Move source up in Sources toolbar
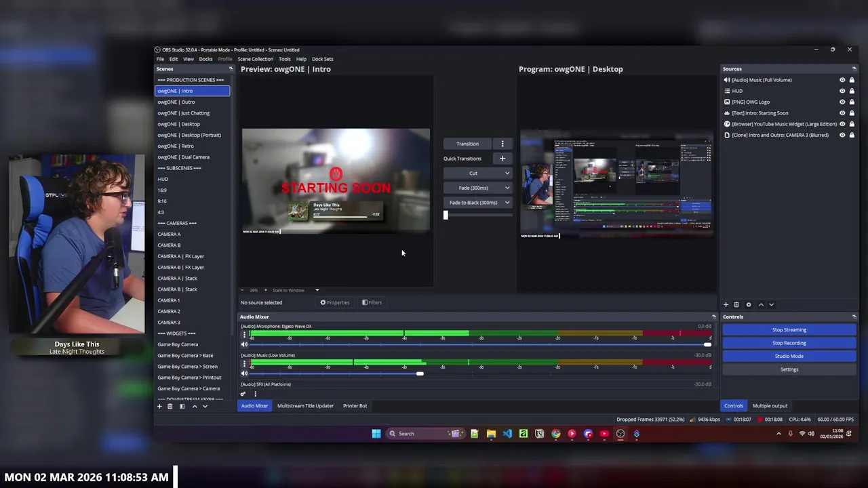 pyautogui.click(x=761, y=305)
